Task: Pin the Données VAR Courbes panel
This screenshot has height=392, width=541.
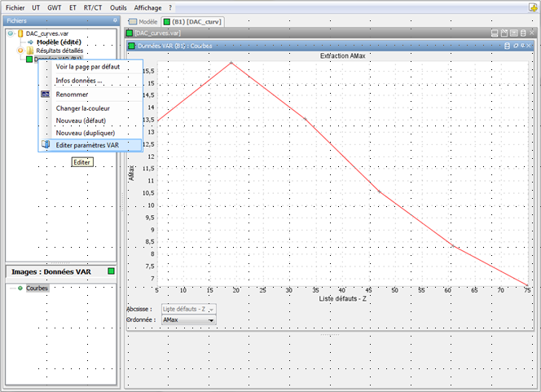Action: (x=523, y=46)
